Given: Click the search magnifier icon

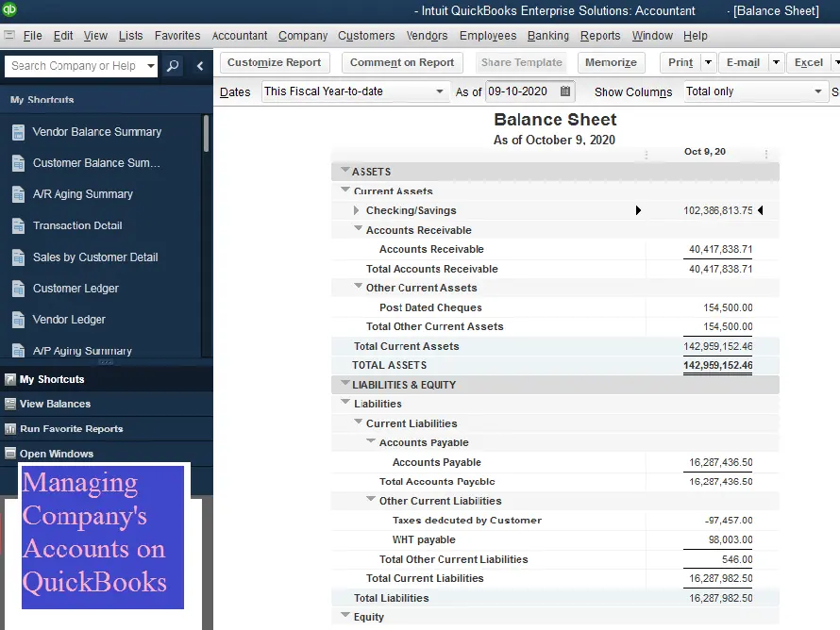Looking at the screenshot, I should click(173, 66).
